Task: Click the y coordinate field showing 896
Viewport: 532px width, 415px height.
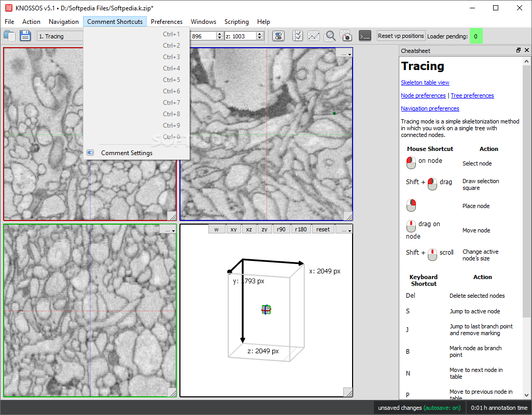Action: click(x=203, y=36)
